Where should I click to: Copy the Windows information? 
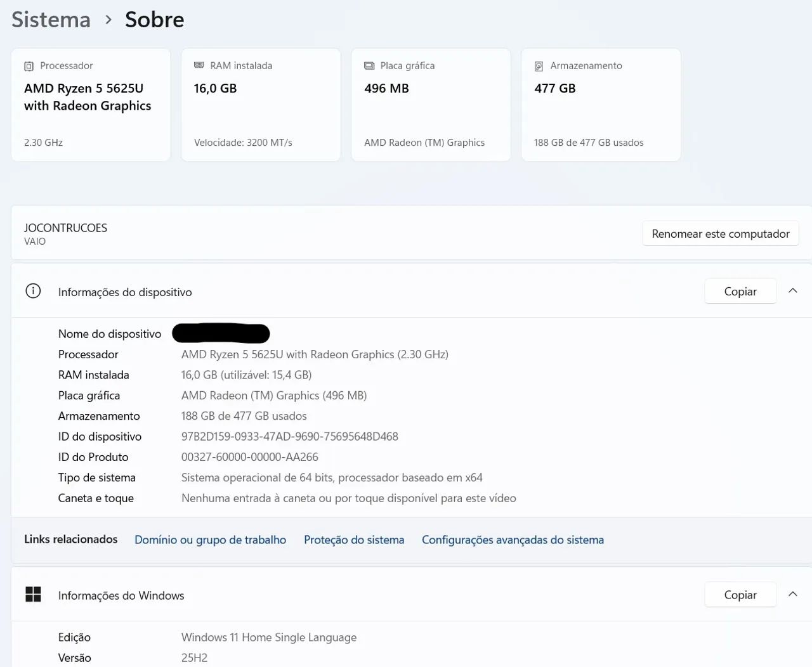coord(740,595)
